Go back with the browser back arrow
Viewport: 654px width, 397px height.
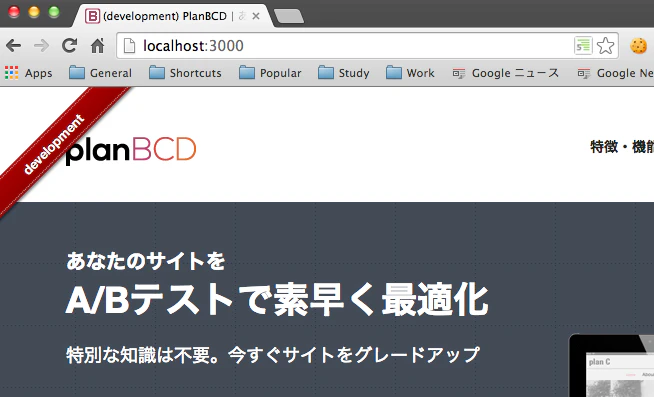coord(14,45)
